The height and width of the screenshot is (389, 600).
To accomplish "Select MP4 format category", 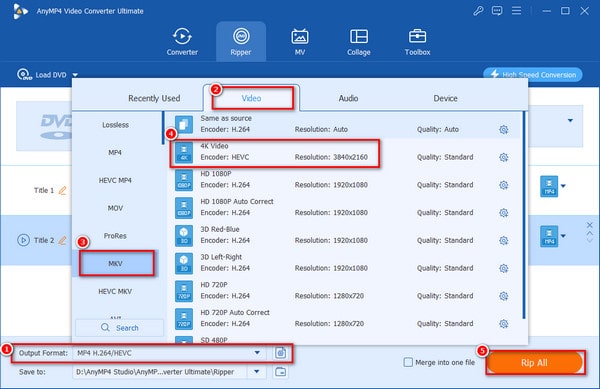I will tap(115, 153).
